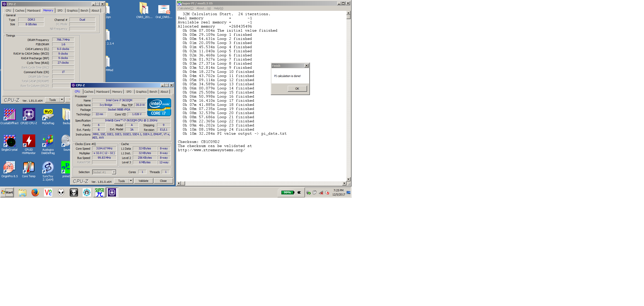Switch to Caches tab in front CPU-Z
Screen dimensions: 644x306
click(x=89, y=92)
